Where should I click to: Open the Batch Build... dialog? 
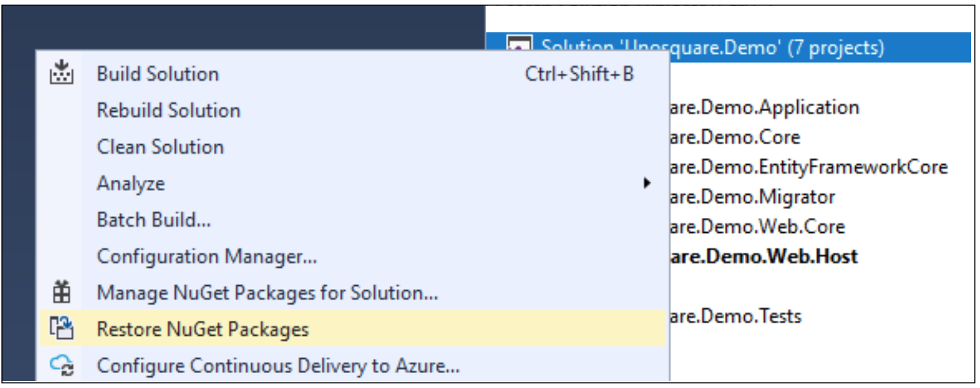click(x=154, y=220)
